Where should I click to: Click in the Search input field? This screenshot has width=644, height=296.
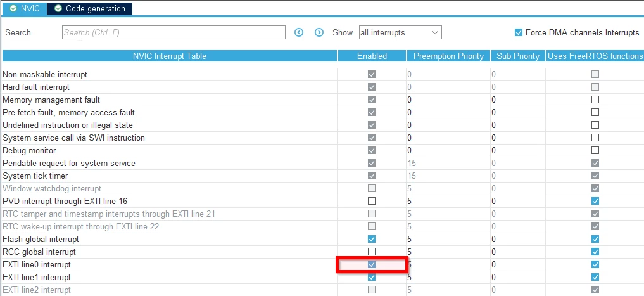pyautogui.click(x=174, y=32)
